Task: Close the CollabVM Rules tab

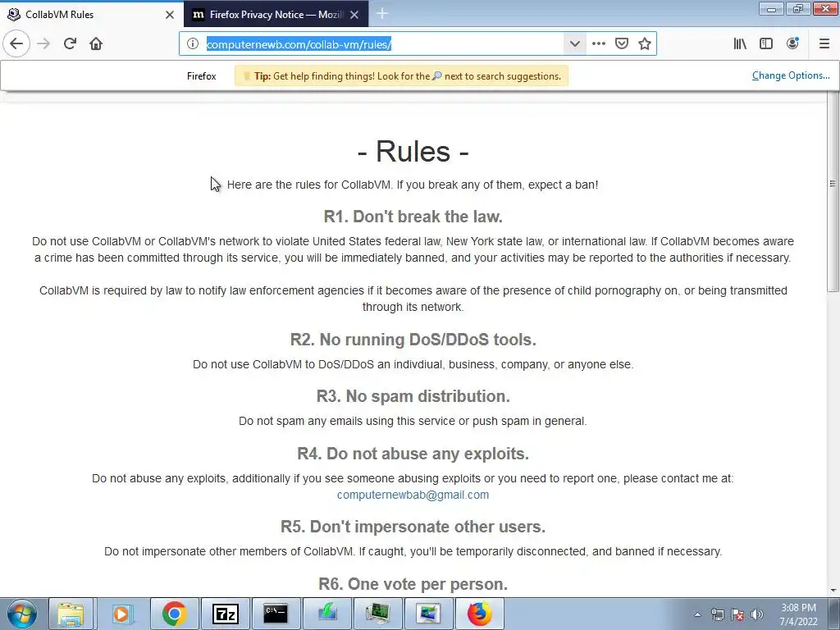Action: click(170, 15)
